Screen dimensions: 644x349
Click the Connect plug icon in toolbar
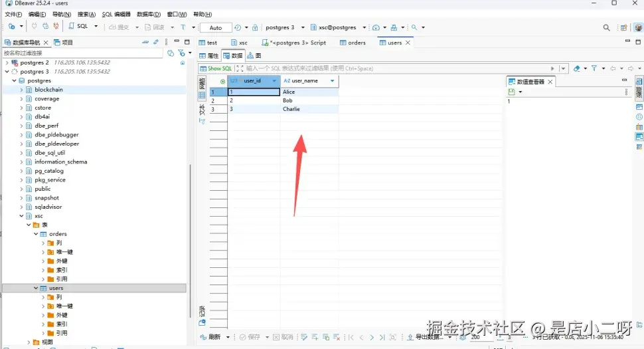click(x=35, y=27)
